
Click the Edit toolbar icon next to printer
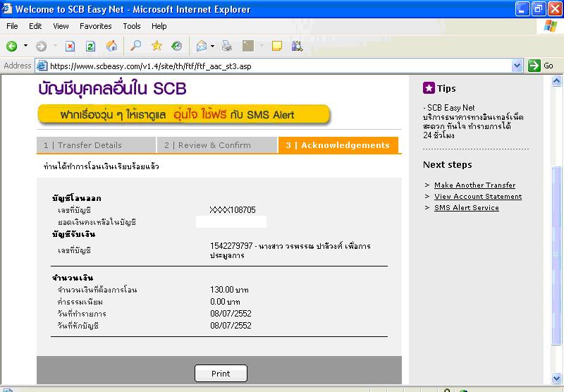tap(248, 46)
